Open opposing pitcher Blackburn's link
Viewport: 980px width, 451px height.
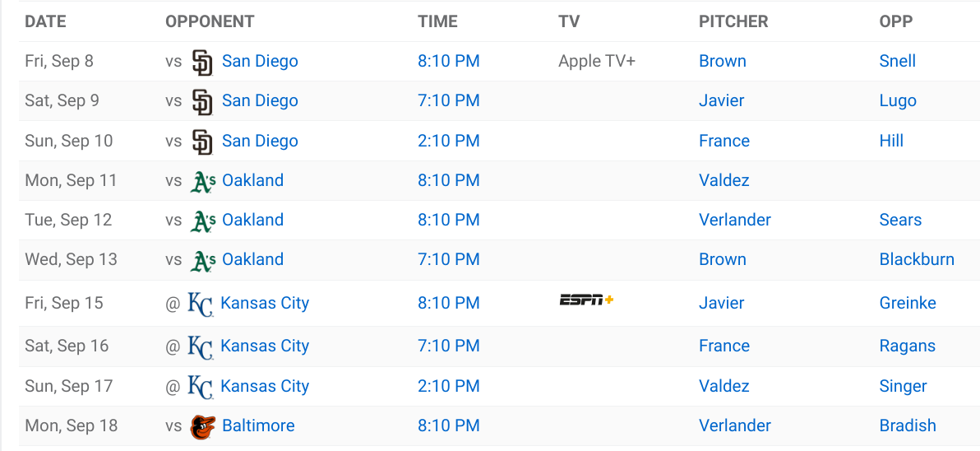click(917, 259)
